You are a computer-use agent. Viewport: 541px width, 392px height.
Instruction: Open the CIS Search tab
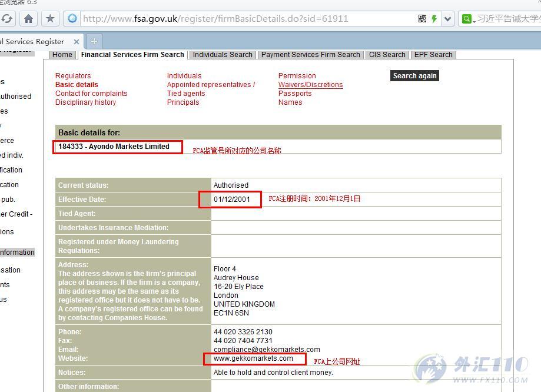tap(387, 55)
